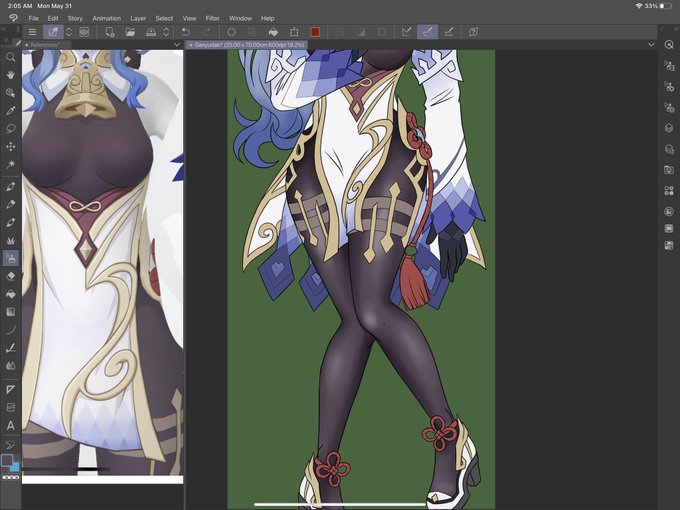Expand canvas tab list chevron at right
The width and height of the screenshot is (680, 510).
coord(651,45)
